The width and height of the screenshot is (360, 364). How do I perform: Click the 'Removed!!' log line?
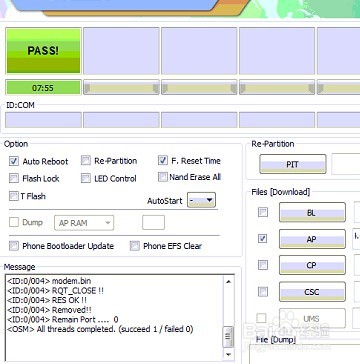tap(49, 310)
